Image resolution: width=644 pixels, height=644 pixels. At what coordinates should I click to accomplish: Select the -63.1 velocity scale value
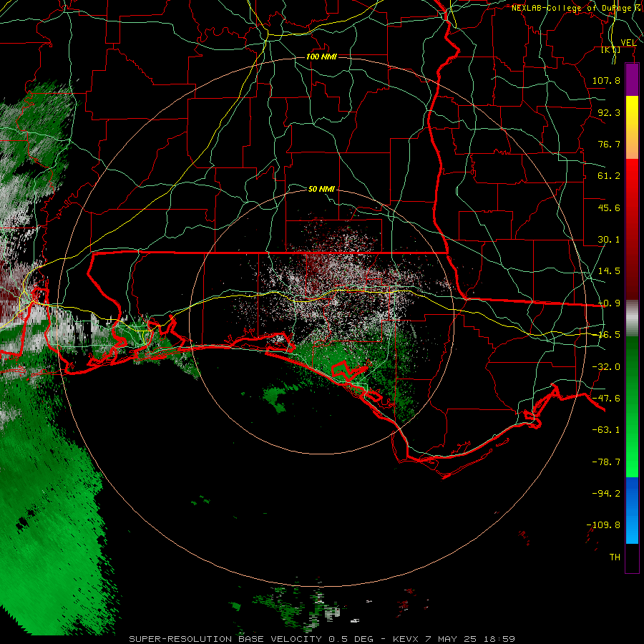pyautogui.click(x=606, y=430)
